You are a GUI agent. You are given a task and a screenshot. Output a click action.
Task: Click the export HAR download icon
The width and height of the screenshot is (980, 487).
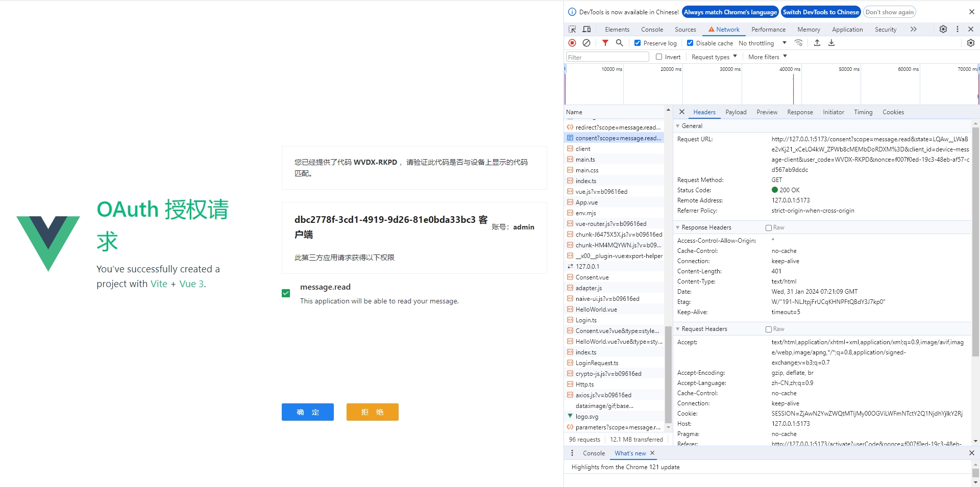[x=831, y=43]
